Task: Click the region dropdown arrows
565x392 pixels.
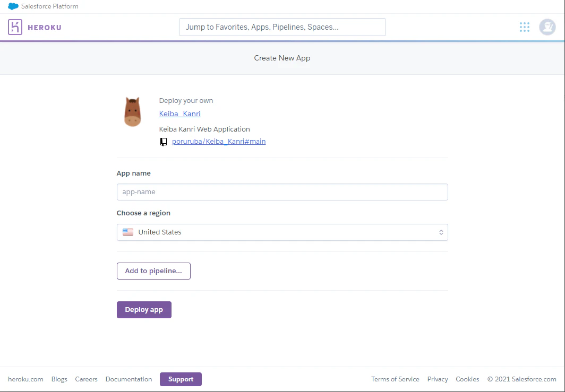Action: coord(441,232)
